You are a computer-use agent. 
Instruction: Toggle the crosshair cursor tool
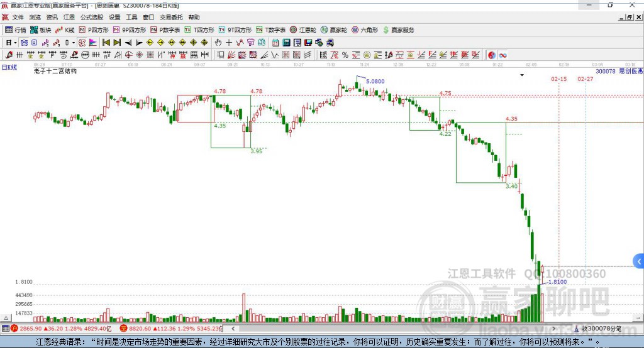click(x=229, y=43)
